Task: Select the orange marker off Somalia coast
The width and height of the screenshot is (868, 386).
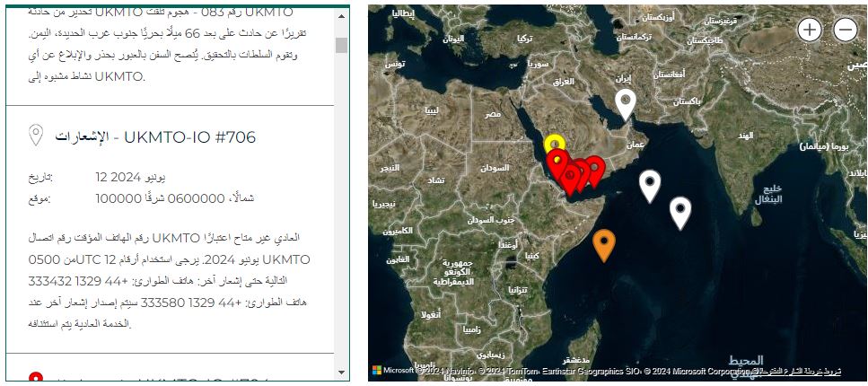Action: 604,245
